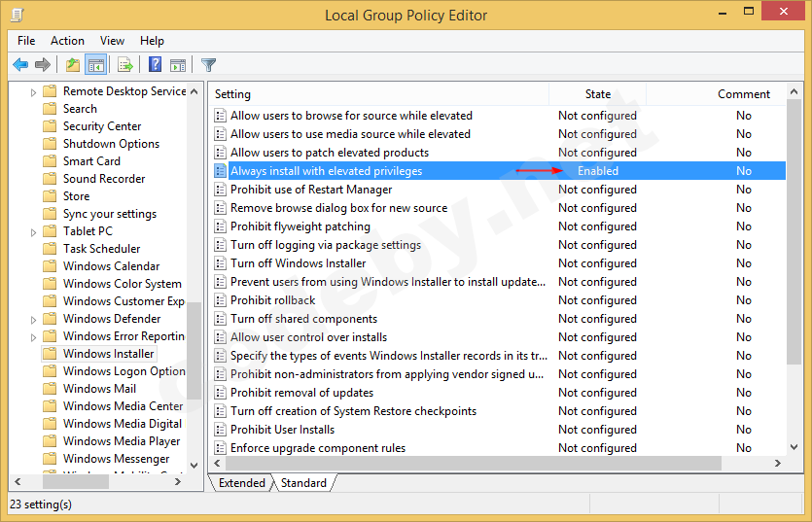Click the settings list vertical scrollbar down arrow
This screenshot has width=812, height=522.
pyautogui.click(x=794, y=447)
